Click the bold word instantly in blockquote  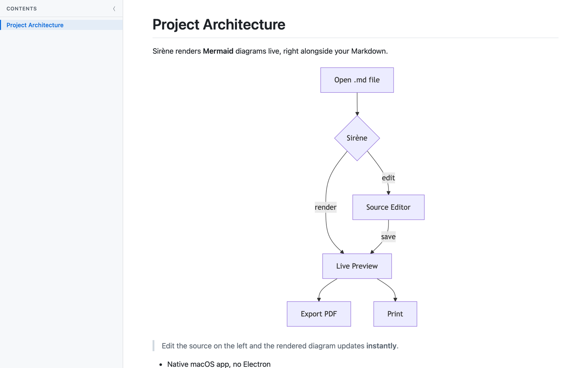tap(381, 346)
